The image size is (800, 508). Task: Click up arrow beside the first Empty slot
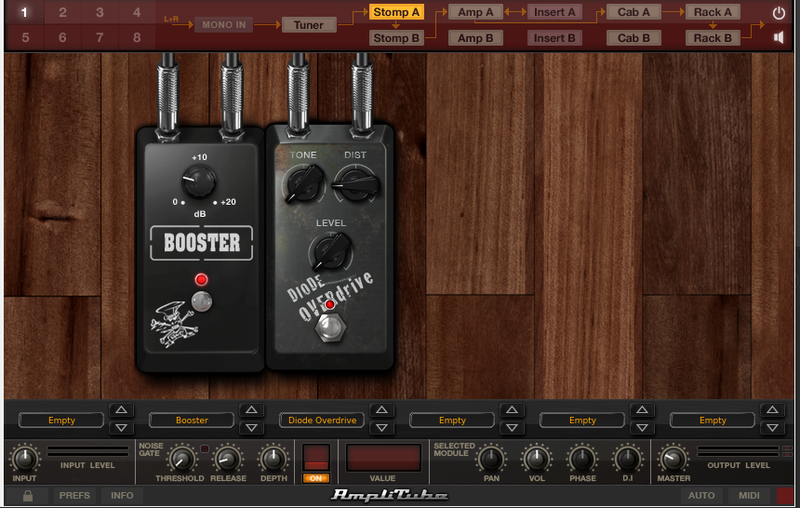[x=121, y=410]
